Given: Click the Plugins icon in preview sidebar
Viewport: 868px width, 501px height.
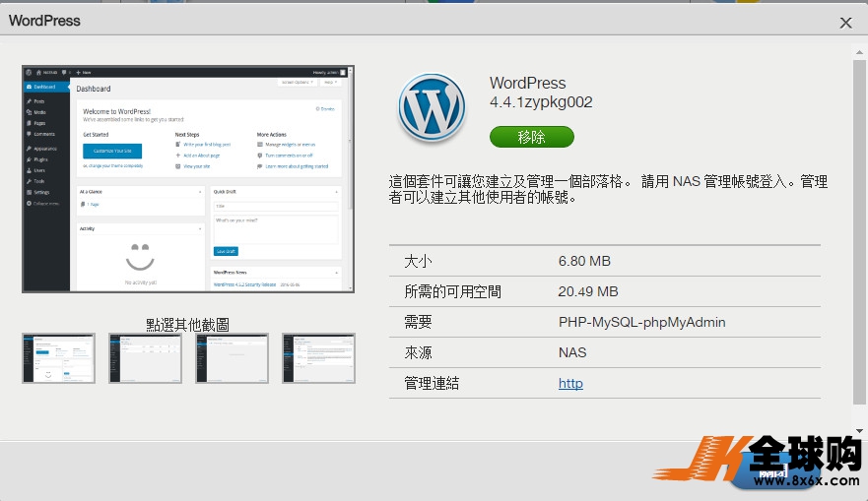Looking at the screenshot, I should [x=29, y=158].
